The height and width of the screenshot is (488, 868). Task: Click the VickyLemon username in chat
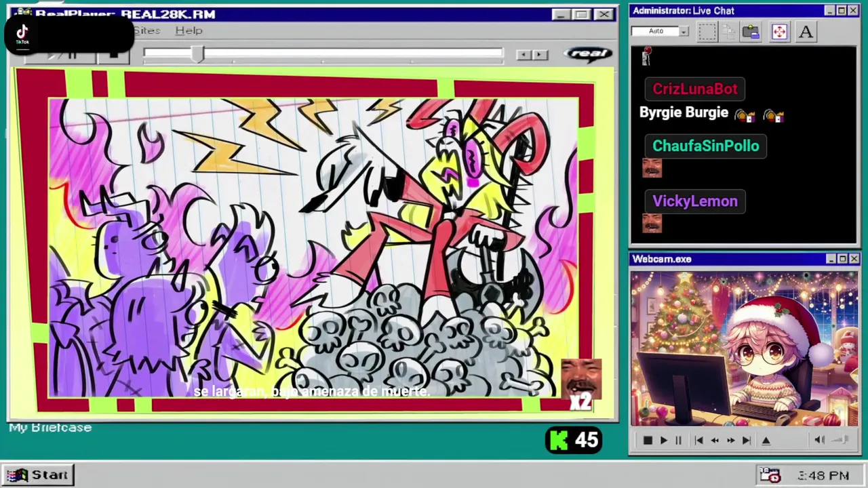pyautogui.click(x=694, y=201)
